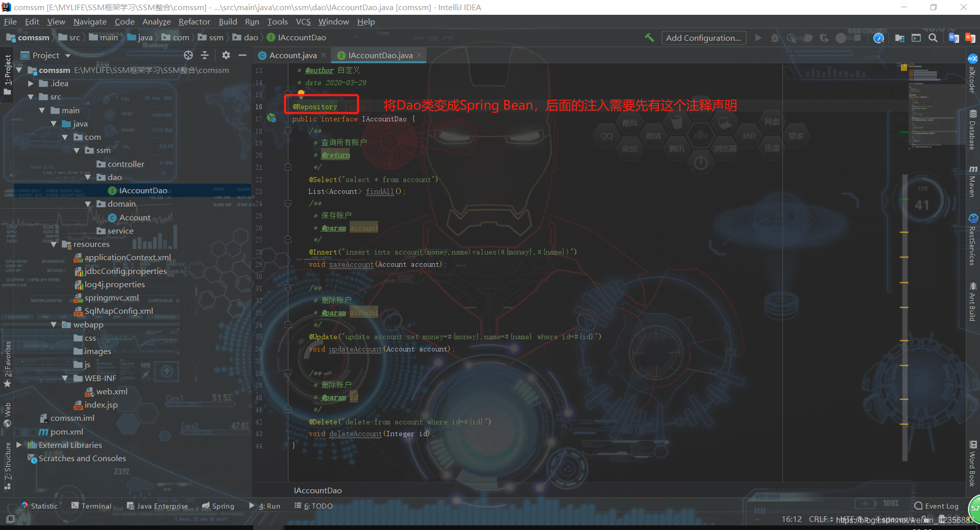Click the gutter implementation icon at line 17
Image resolution: width=980 pixels, height=530 pixels.
[x=272, y=118]
